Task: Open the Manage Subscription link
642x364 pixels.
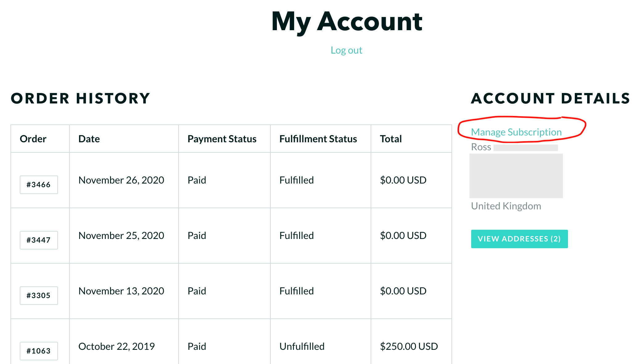Action: 516,132
